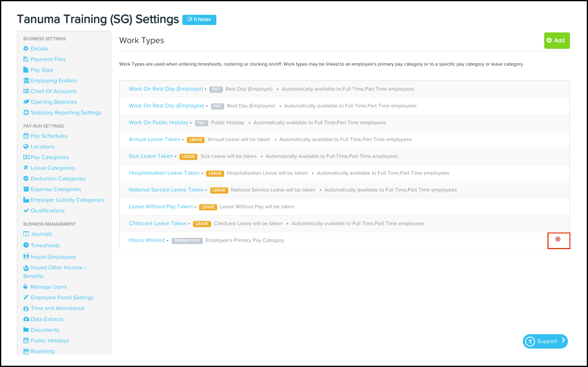Image resolution: width=588 pixels, height=367 pixels.
Task: Open Work On Public Holiday work type
Action: coord(159,123)
